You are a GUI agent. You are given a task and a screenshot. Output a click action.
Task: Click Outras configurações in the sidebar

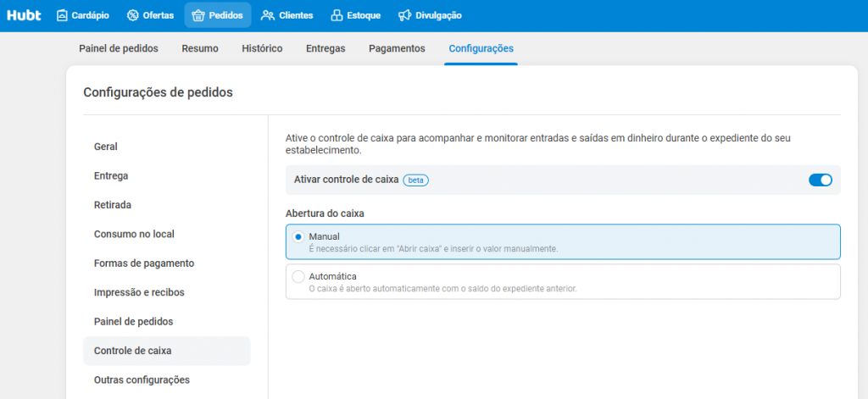[x=142, y=380]
